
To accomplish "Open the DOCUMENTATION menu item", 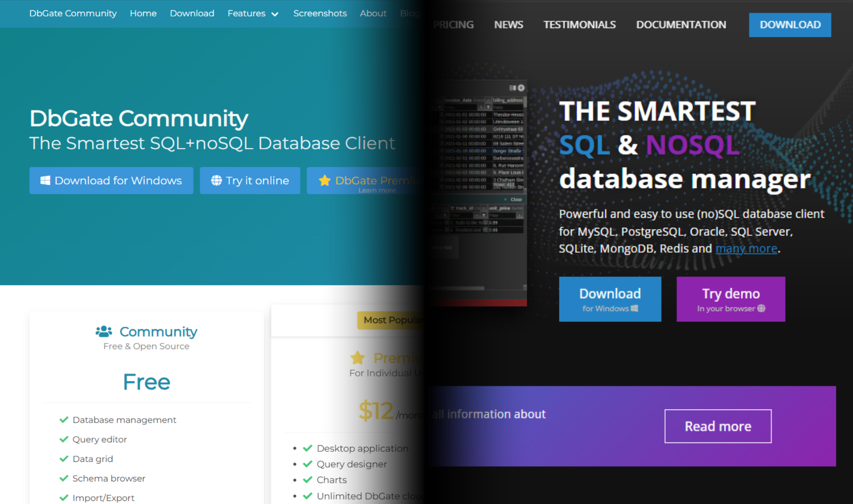I will pos(681,25).
